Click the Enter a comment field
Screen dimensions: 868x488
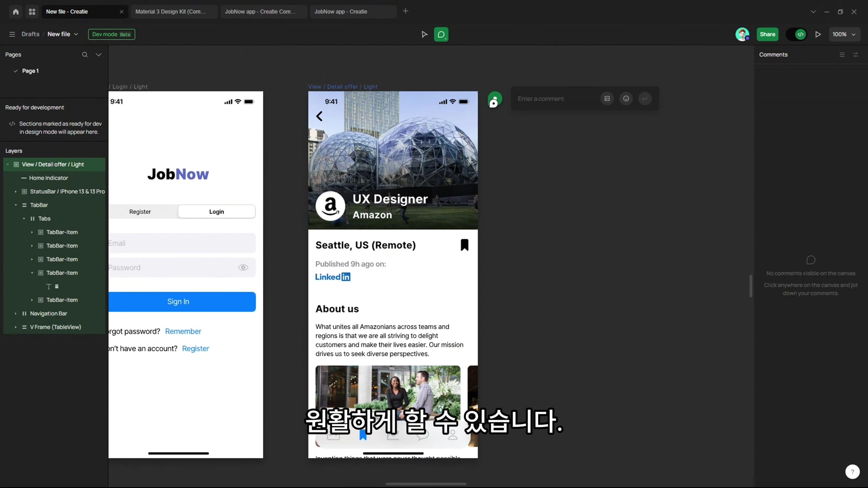556,99
